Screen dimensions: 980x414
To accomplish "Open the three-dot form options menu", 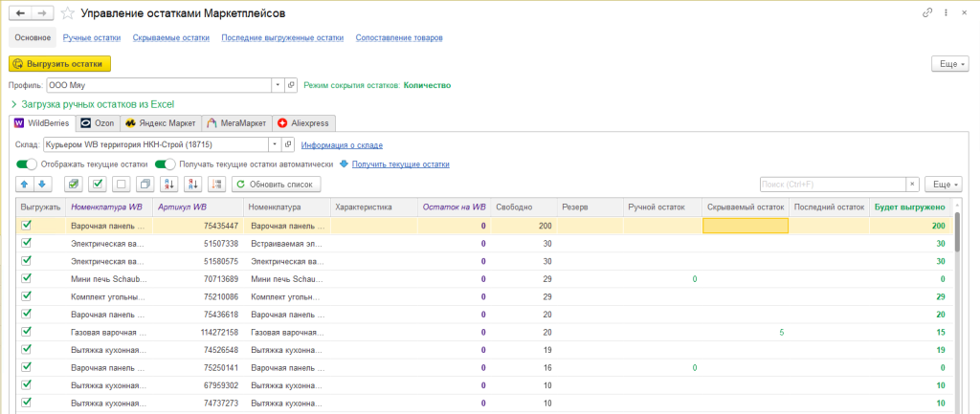I will (947, 13).
